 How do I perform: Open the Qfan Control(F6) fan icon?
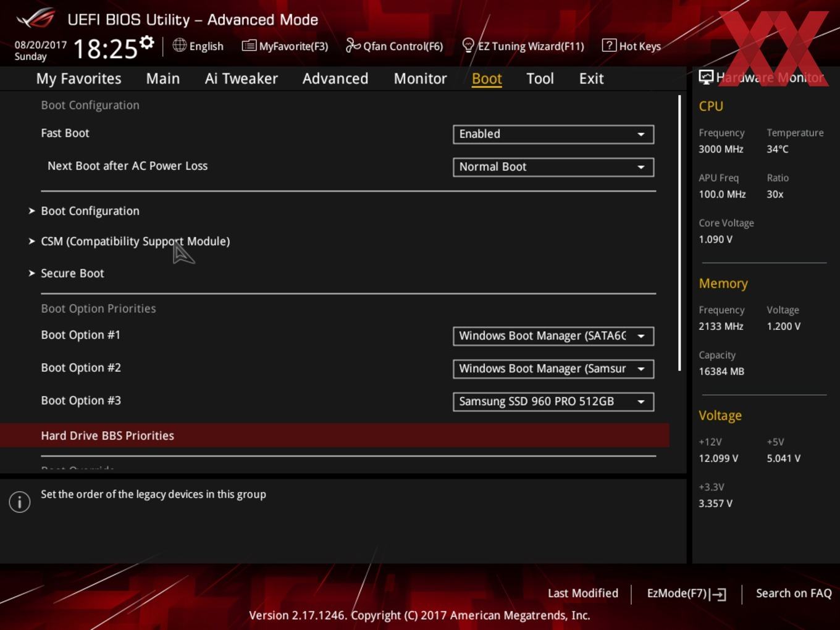point(353,45)
